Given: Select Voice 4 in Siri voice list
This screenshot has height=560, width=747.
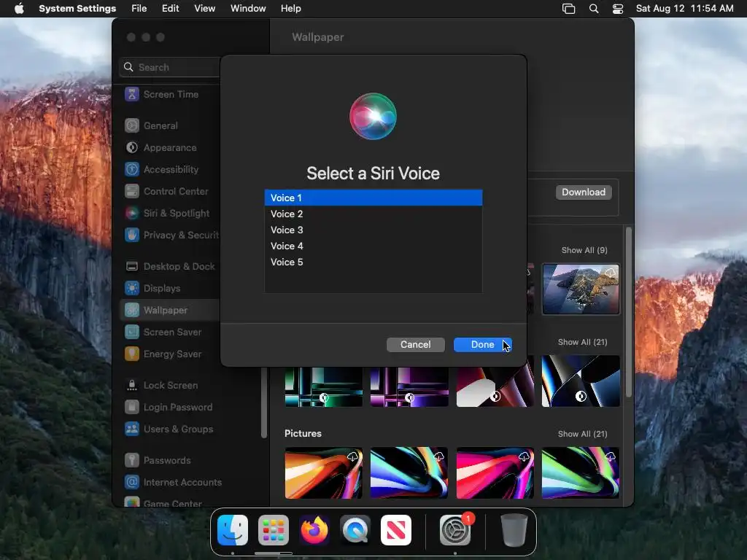Looking at the screenshot, I should tap(373, 246).
